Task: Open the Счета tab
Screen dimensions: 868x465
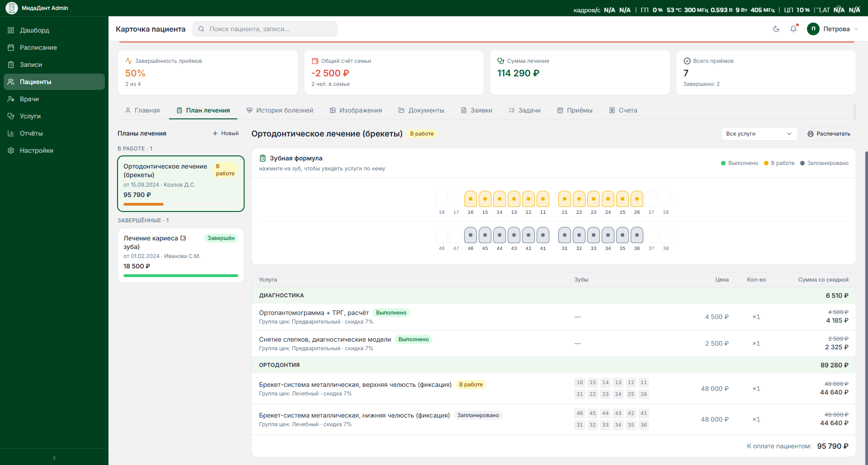Action: coord(623,110)
